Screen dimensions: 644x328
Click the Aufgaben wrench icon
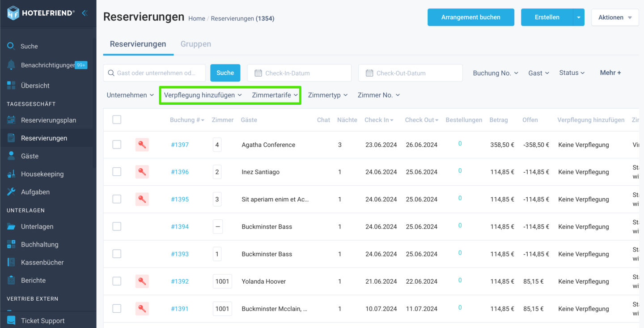[11, 192]
